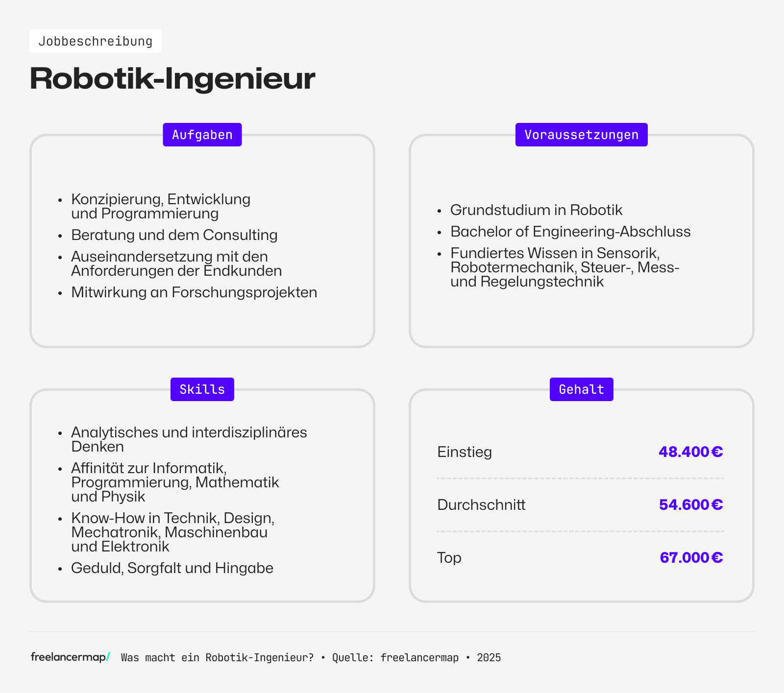Click the Top salary row label
This screenshot has width=784, height=693.
point(449,557)
